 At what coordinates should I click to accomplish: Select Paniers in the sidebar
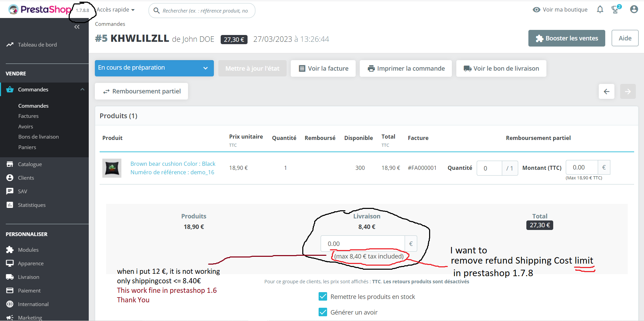(x=27, y=147)
